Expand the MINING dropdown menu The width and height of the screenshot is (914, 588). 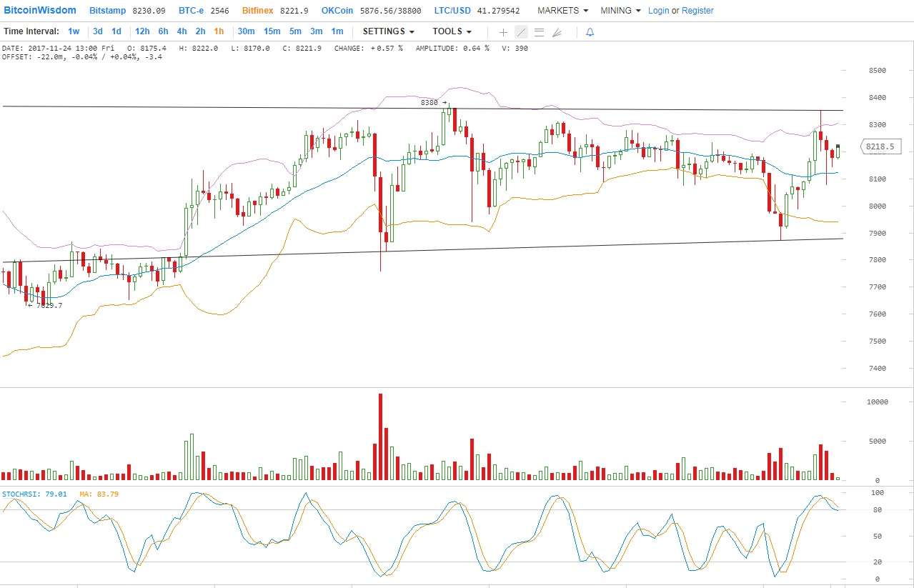click(x=620, y=11)
